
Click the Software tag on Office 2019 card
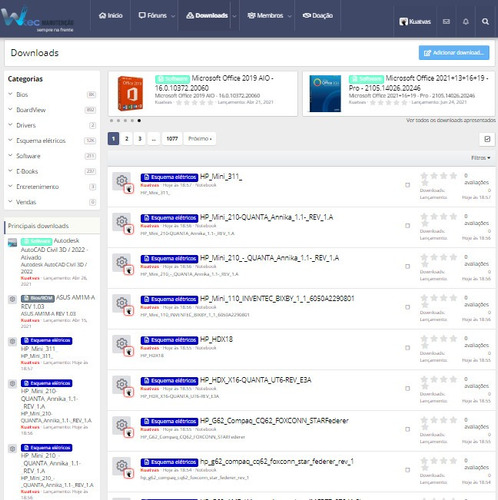[172, 79]
